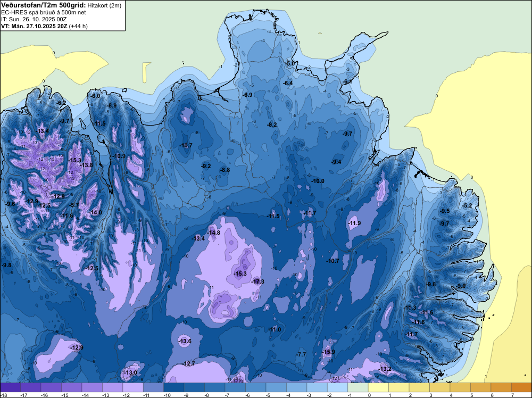Click the -11.3 temperature reading

pyautogui.click(x=411, y=308)
